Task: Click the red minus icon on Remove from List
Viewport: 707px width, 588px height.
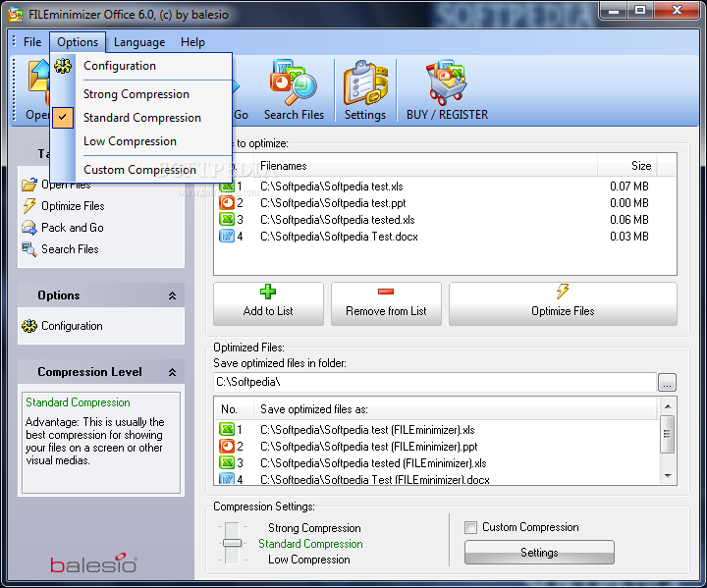Action: 386,292
